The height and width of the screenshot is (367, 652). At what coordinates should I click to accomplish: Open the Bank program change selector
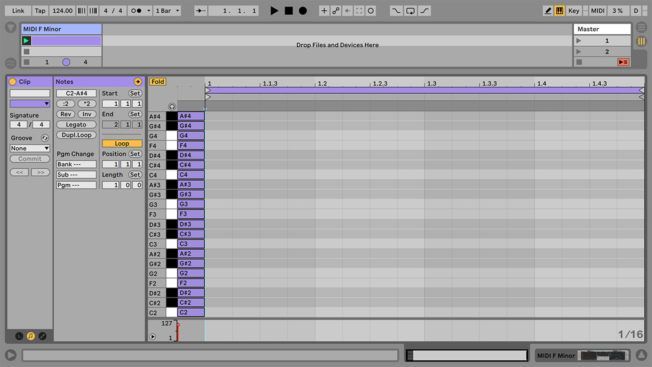point(76,164)
